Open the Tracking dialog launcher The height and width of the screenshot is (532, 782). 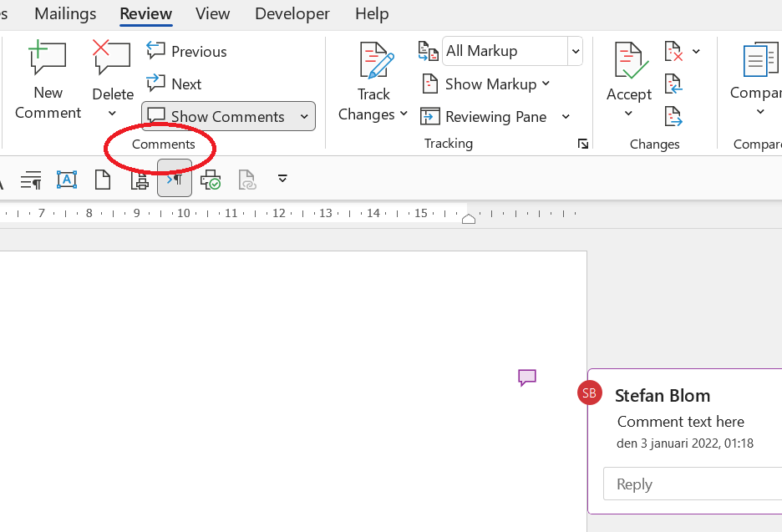click(582, 144)
